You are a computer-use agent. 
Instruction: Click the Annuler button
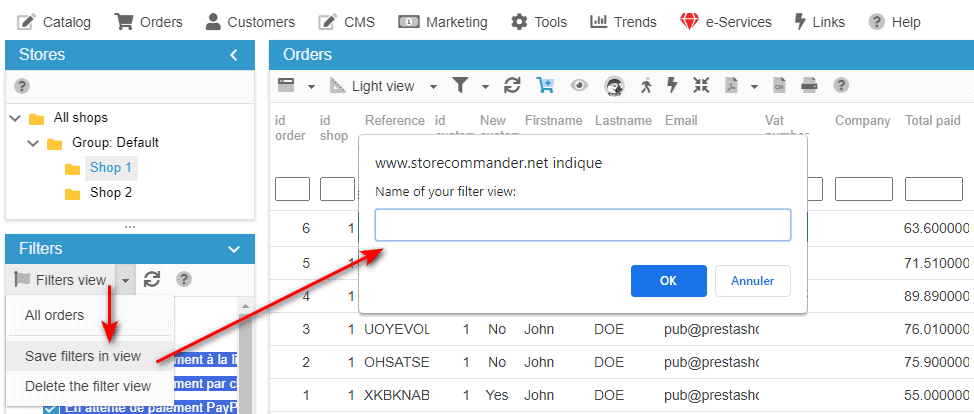pyautogui.click(x=752, y=281)
